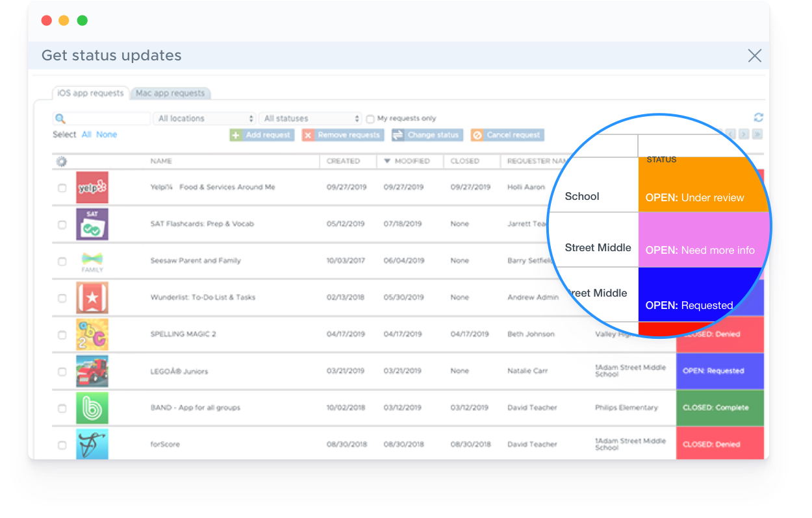Switch to the Mac app requests tab
This screenshot has width=812, height=518.
pos(170,93)
